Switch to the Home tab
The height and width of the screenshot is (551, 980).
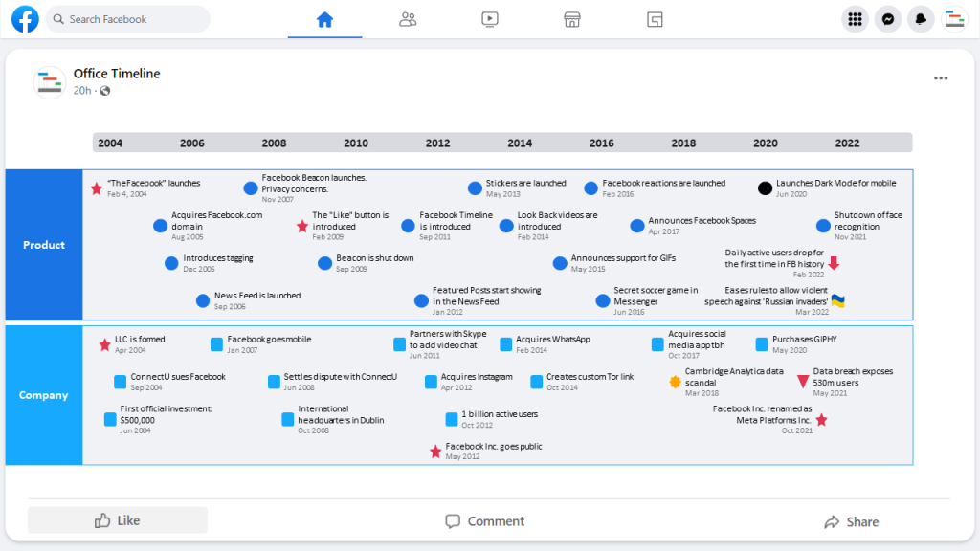(x=325, y=18)
